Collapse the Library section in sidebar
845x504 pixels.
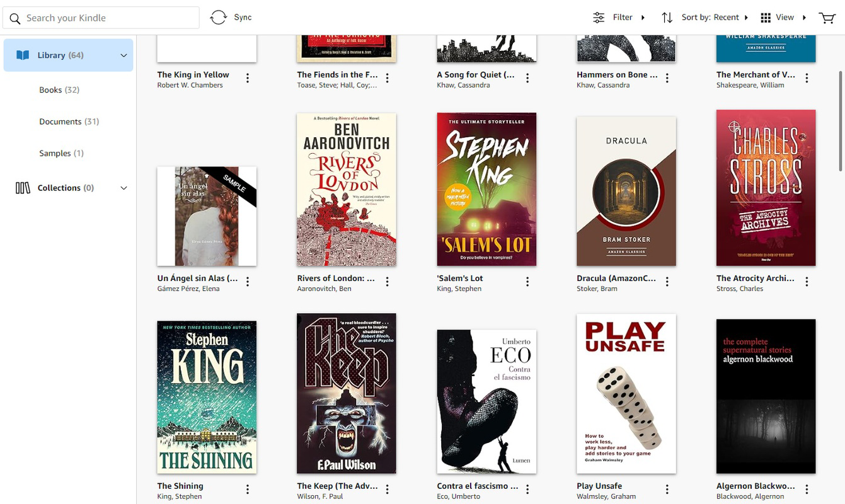pyautogui.click(x=124, y=55)
